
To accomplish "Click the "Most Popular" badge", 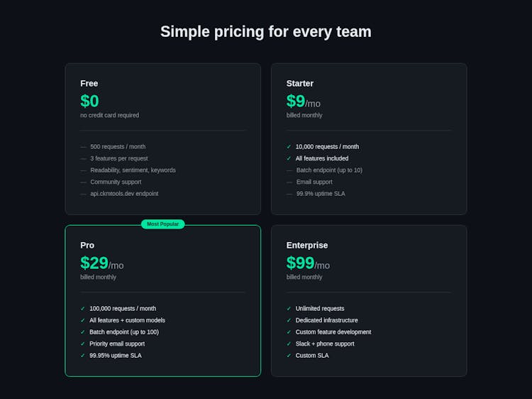I will (x=162, y=224).
